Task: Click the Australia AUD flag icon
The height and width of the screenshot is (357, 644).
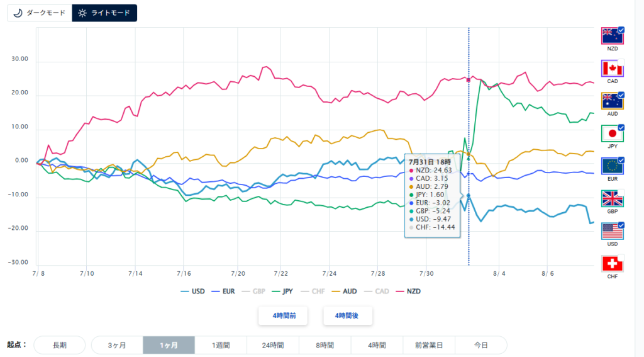Action: 613,101
